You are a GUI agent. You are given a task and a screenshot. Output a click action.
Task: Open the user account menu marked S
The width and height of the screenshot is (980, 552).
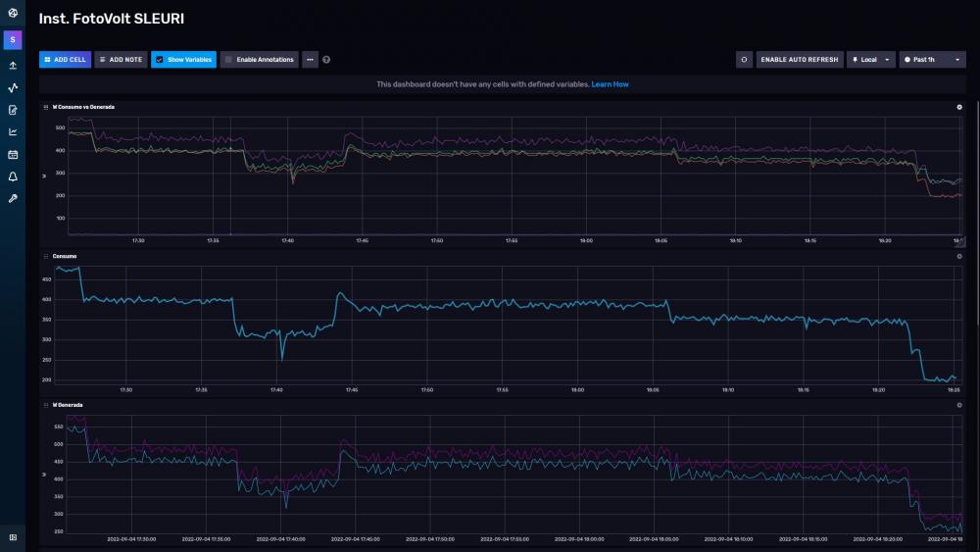click(13, 40)
